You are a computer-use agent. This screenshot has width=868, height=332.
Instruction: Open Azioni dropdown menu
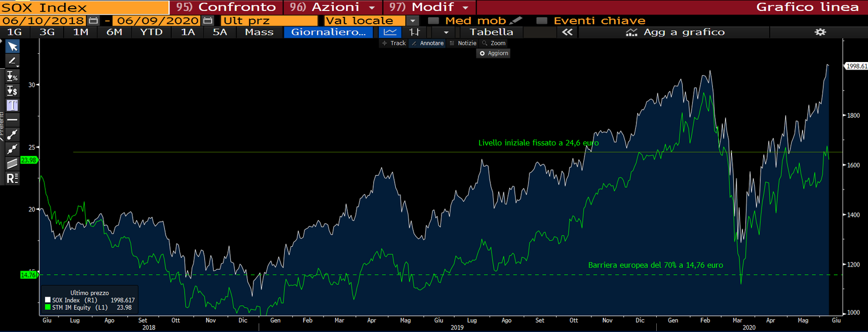[333, 8]
